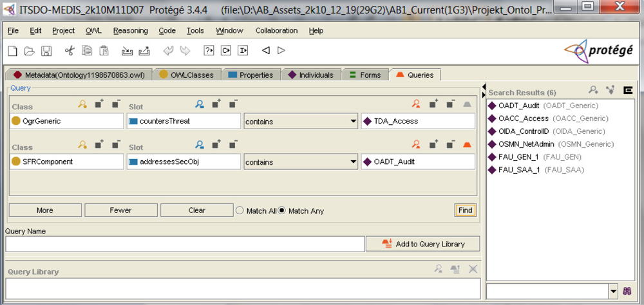Click the orange query icon above OADT_Audit
The height and width of the screenshot is (305, 644).
coord(417,145)
